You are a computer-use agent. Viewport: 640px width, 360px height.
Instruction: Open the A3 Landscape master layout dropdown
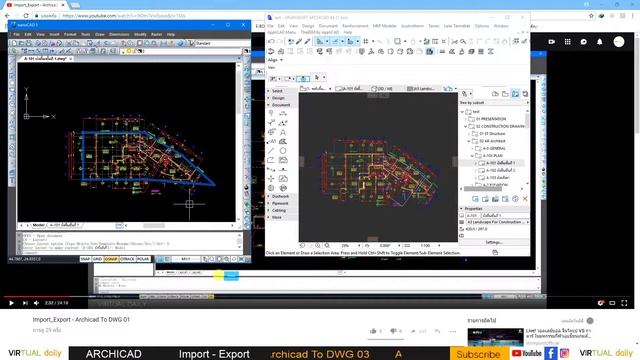(498, 222)
